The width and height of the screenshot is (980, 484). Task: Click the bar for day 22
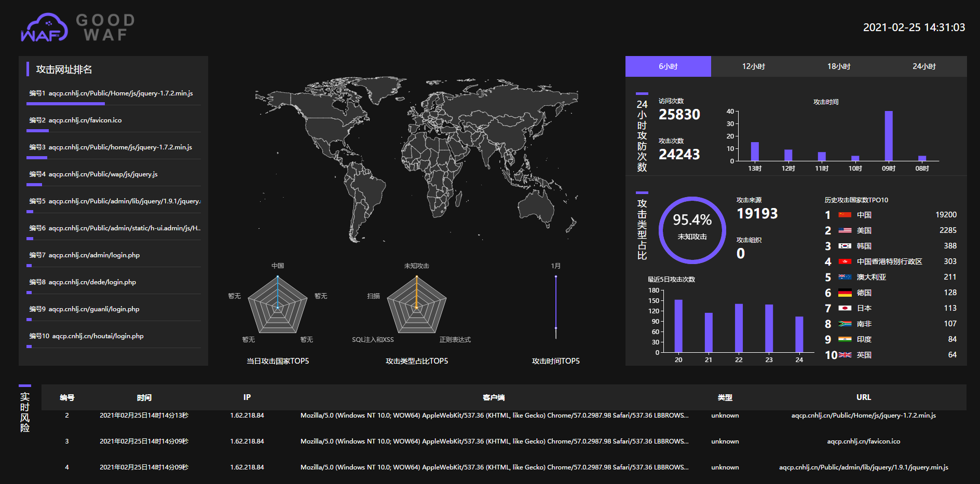tap(739, 328)
